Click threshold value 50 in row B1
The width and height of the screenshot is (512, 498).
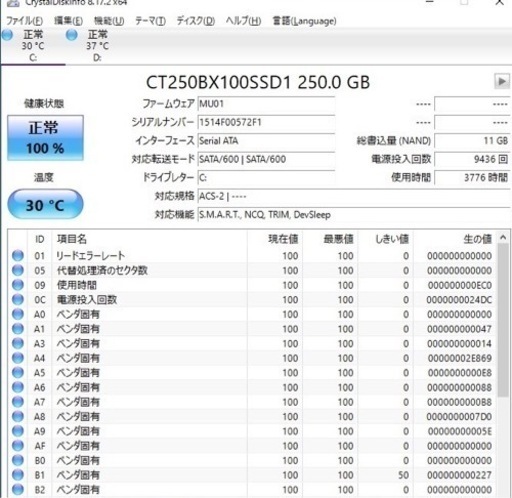(x=403, y=475)
